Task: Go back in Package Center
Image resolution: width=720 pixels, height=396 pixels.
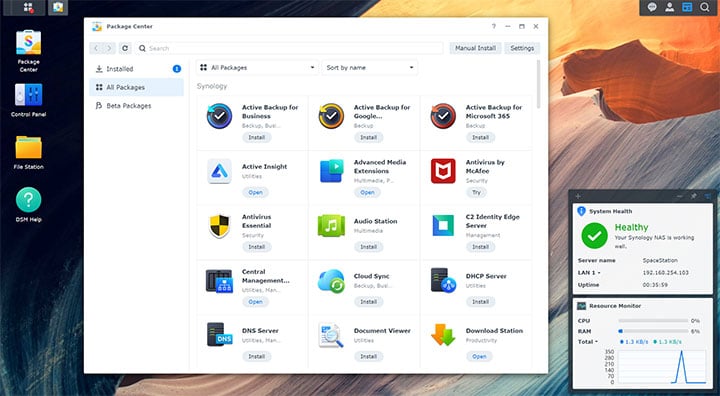Action: pyautogui.click(x=96, y=48)
